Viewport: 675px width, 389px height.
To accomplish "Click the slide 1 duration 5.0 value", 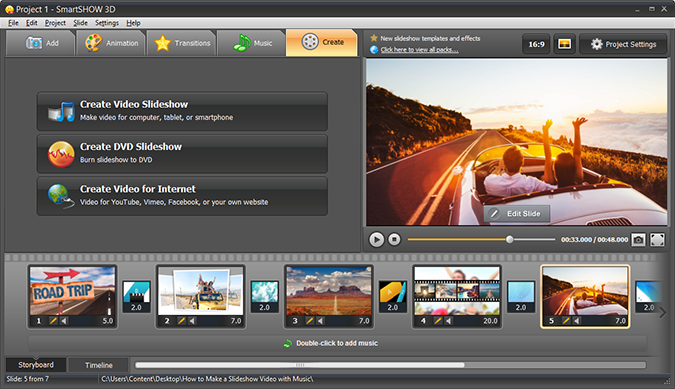I will click(108, 321).
